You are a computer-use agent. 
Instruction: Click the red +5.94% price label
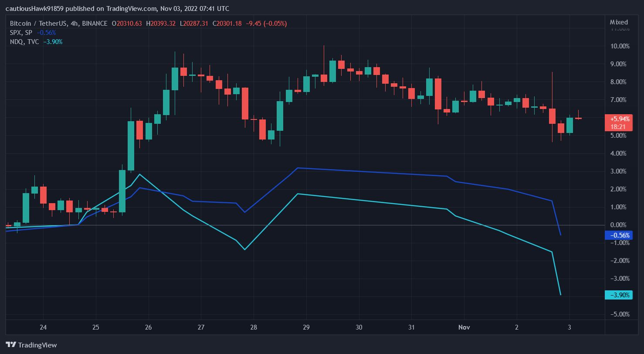619,118
